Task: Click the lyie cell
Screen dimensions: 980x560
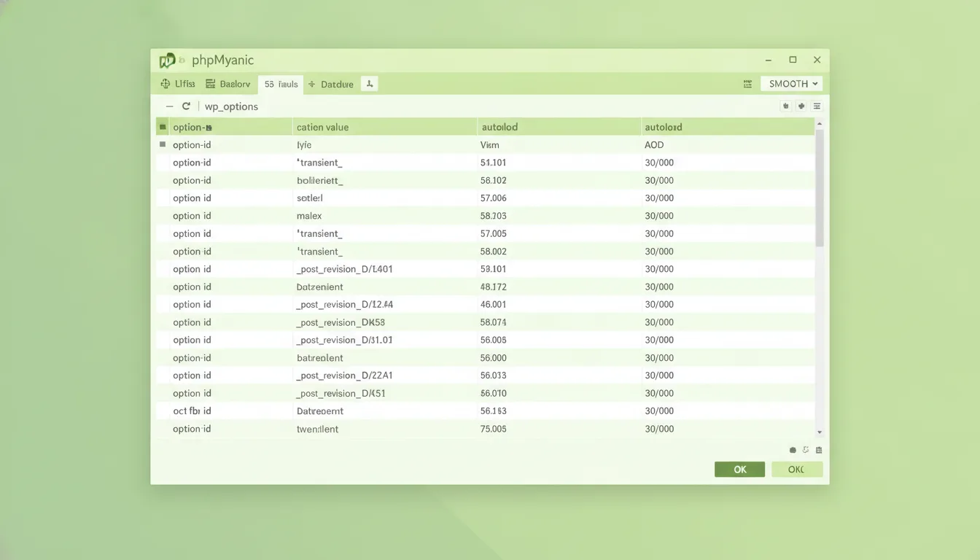Action: point(304,145)
